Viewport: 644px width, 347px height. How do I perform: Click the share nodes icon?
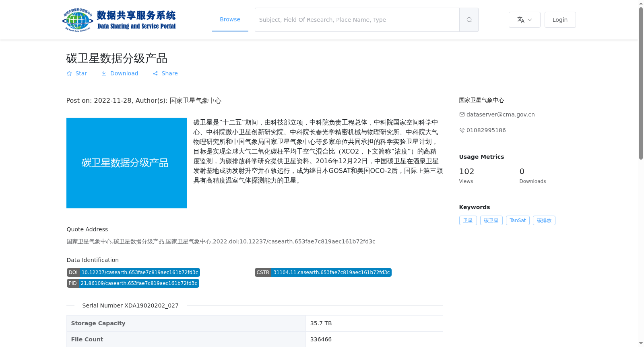pyautogui.click(x=155, y=73)
